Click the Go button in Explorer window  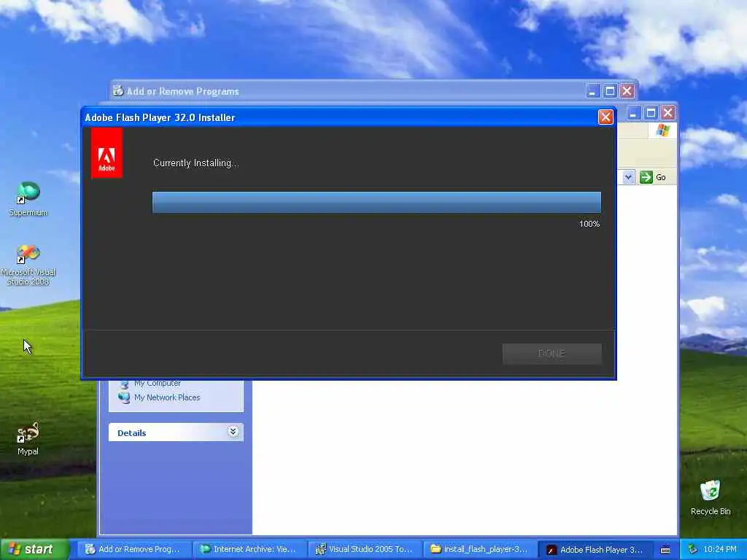(x=653, y=177)
